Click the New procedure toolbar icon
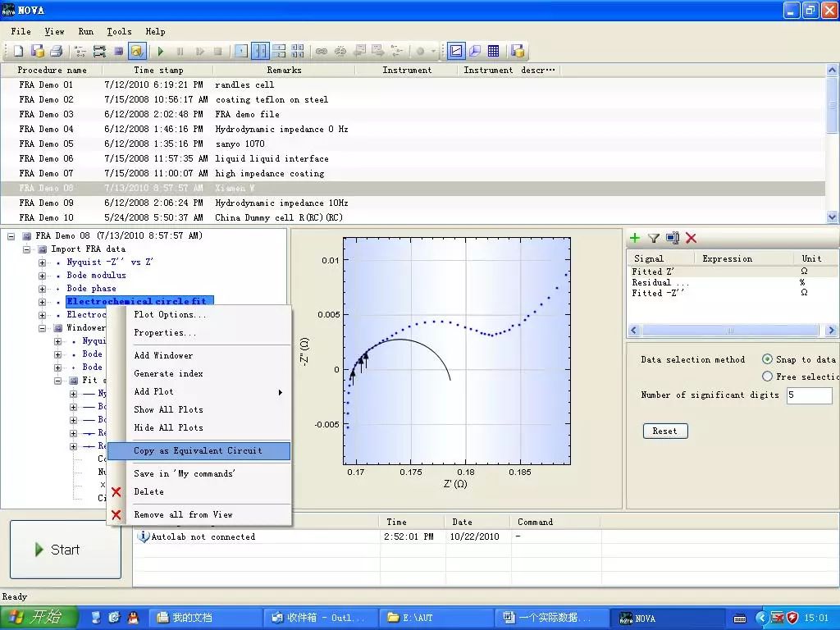 click(19, 52)
